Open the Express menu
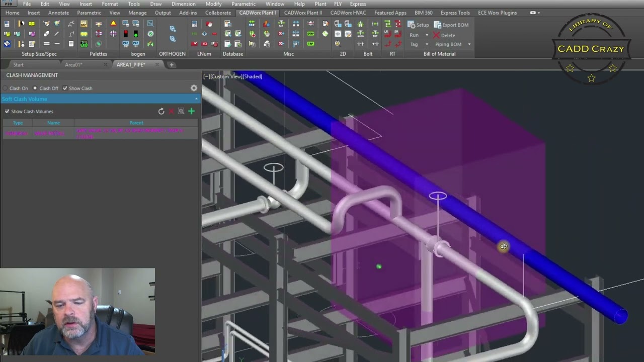Viewport: 644px width, 362px height. 358,4
